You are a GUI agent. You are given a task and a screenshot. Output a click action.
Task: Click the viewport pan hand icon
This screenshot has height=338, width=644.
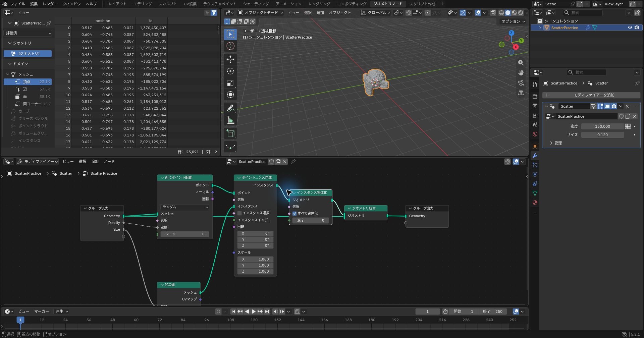point(521,73)
